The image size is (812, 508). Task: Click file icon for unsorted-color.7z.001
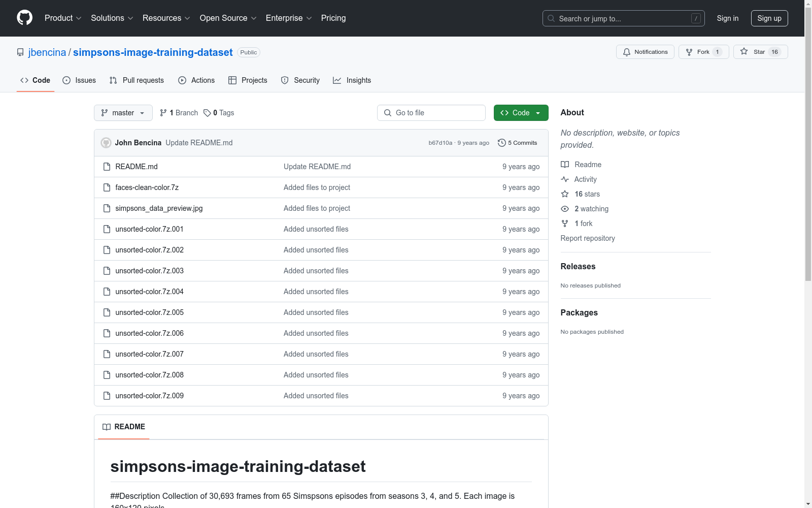pyautogui.click(x=107, y=229)
